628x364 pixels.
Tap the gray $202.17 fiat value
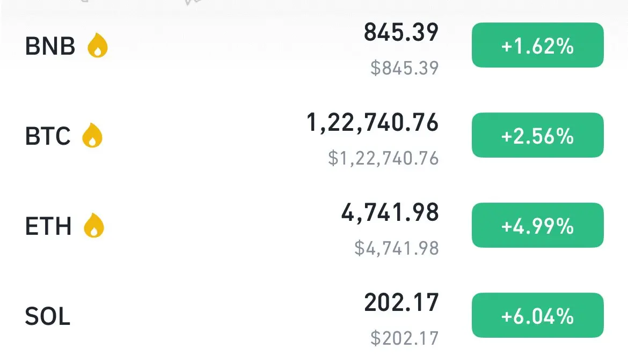(405, 338)
